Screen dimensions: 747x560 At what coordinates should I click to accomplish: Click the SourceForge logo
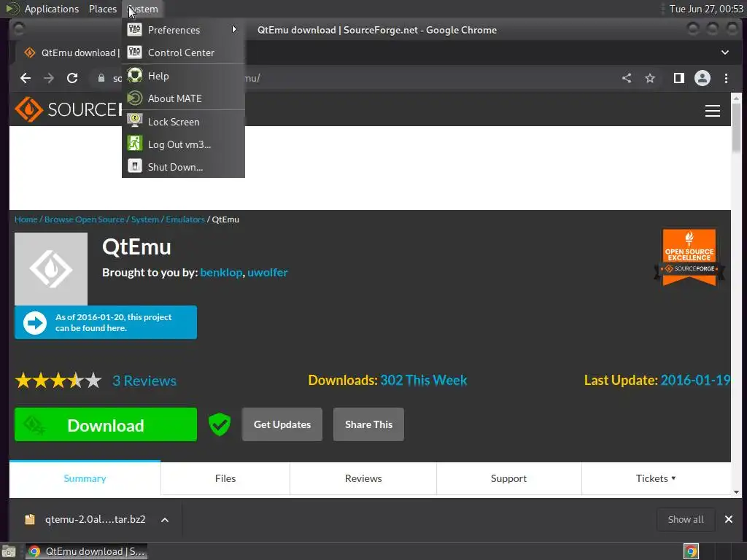[x=68, y=109]
